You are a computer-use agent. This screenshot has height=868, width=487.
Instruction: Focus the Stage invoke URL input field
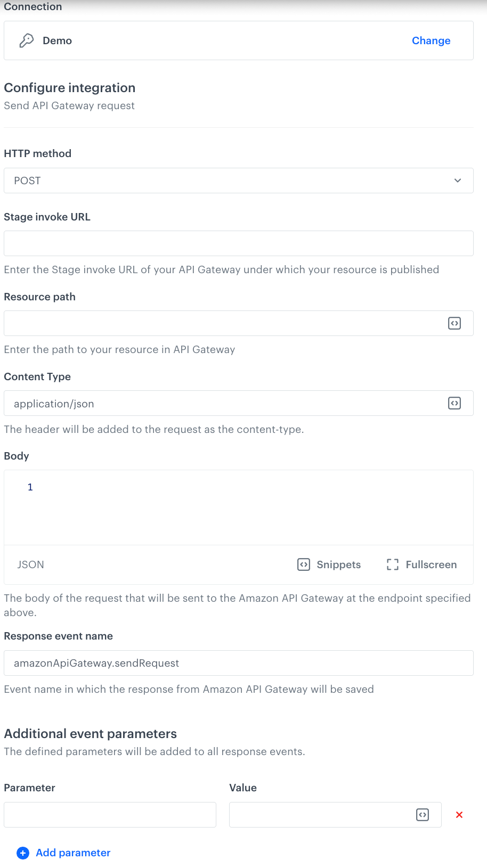tap(238, 243)
